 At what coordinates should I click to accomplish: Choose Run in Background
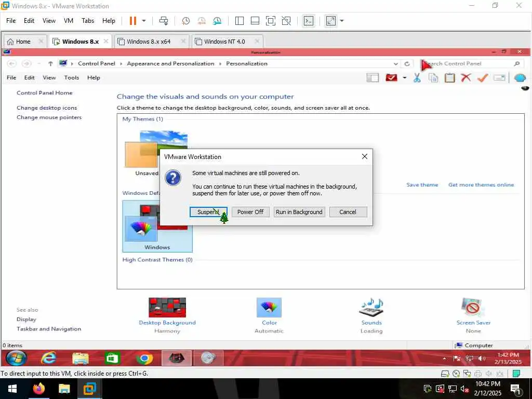click(299, 212)
